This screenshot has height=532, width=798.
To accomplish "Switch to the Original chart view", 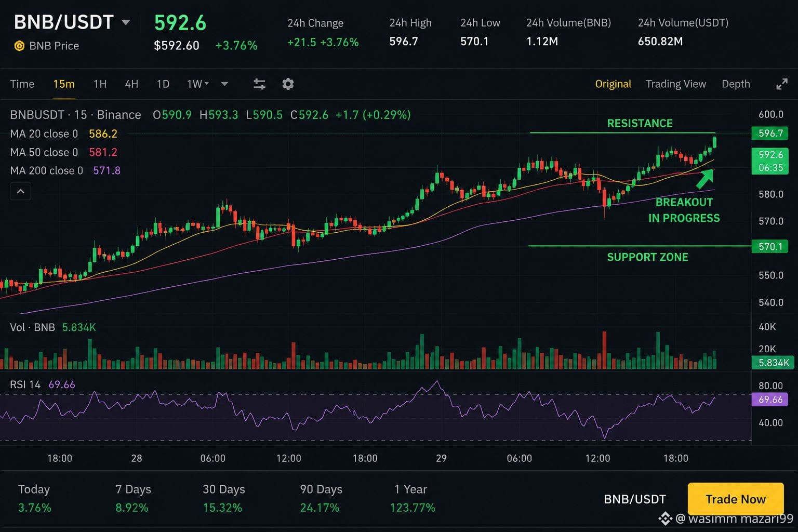I will (613, 84).
